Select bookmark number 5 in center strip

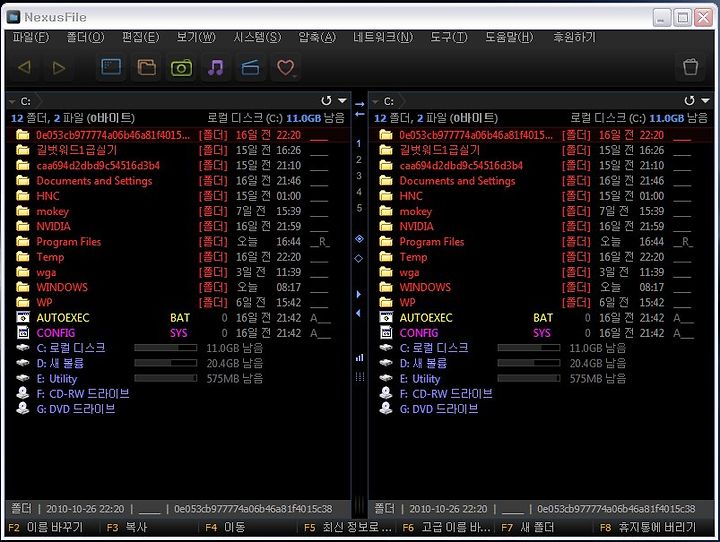(x=359, y=208)
